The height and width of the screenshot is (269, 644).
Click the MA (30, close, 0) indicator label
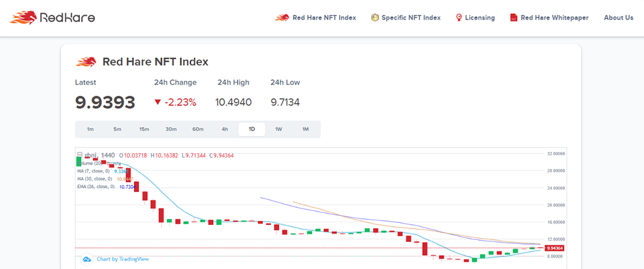point(94,178)
